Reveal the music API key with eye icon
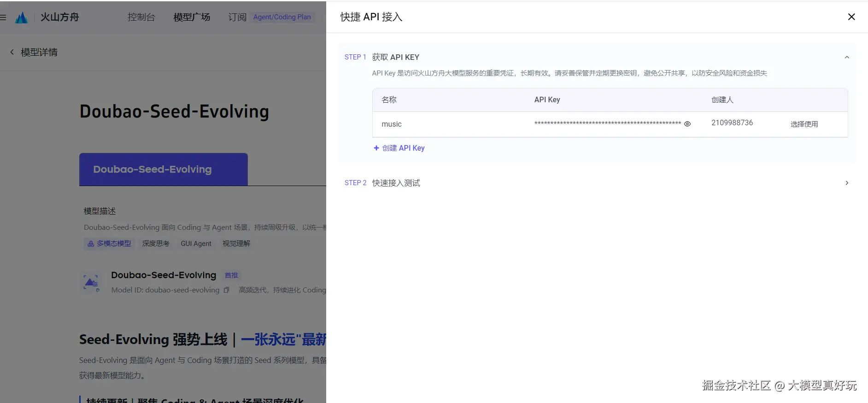The width and height of the screenshot is (868, 403). [x=687, y=124]
